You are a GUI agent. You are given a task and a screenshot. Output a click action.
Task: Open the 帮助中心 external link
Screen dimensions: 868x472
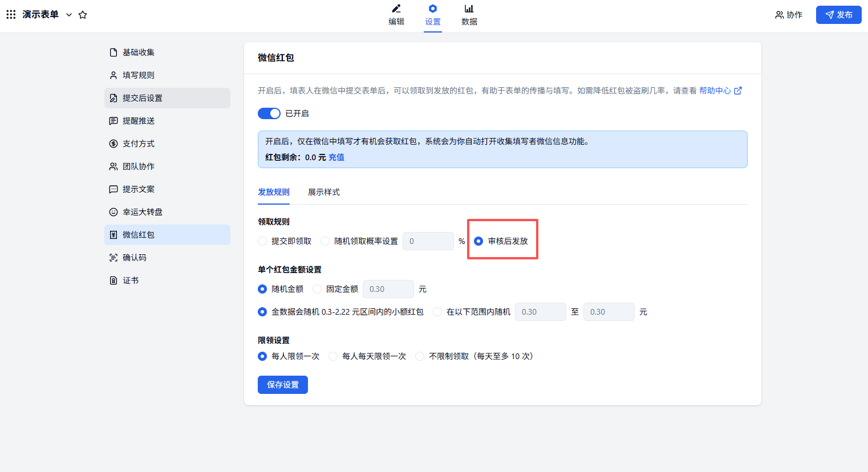point(720,91)
